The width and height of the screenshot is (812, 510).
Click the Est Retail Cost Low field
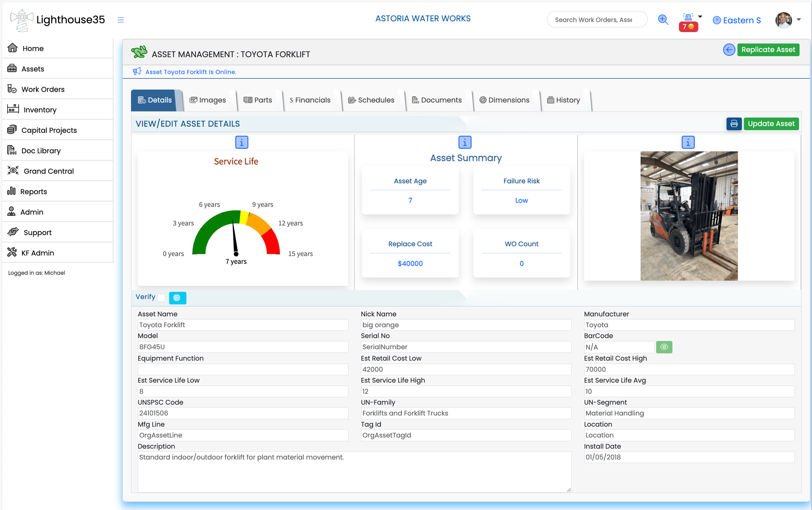pos(466,369)
